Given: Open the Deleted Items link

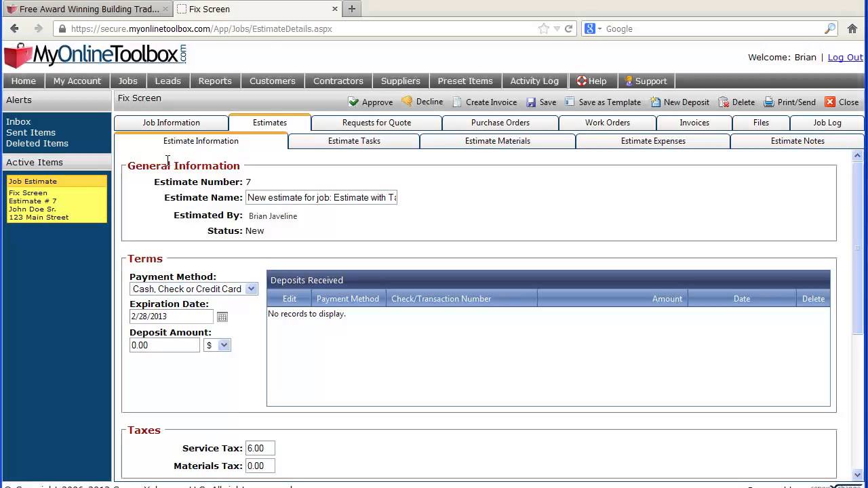Looking at the screenshot, I should click(37, 143).
